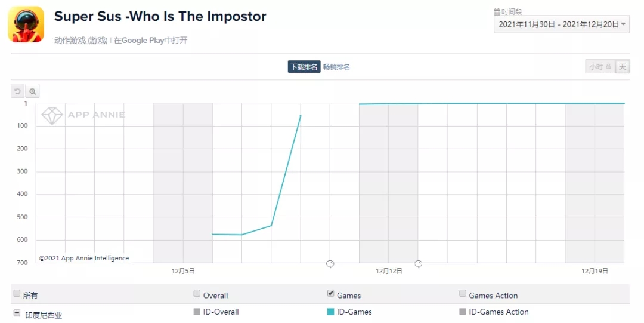Viewport: 644px width, 323px height.
Task: Click the magnifier zoom icon above chart
Action: pyautogui.click(x=33, y=91)
